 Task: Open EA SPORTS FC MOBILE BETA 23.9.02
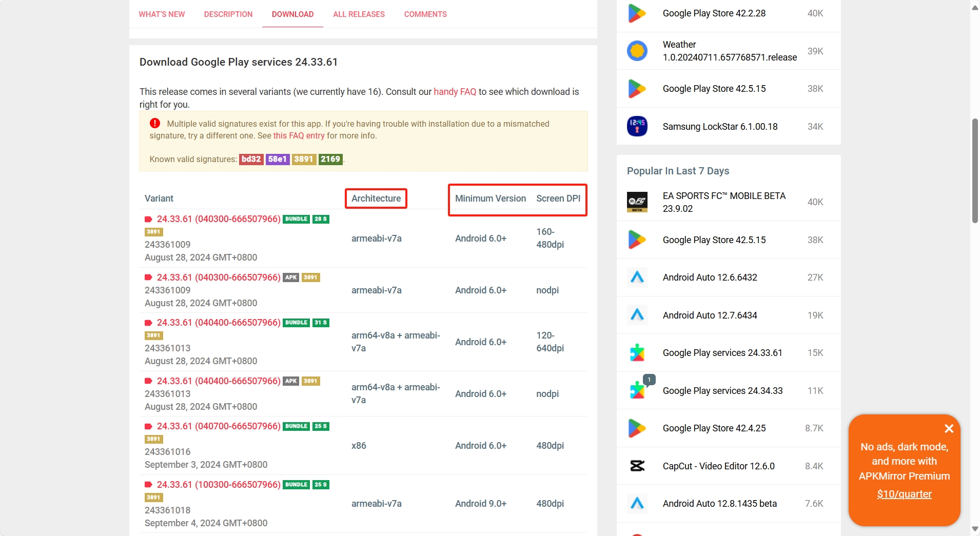(724, 202)
